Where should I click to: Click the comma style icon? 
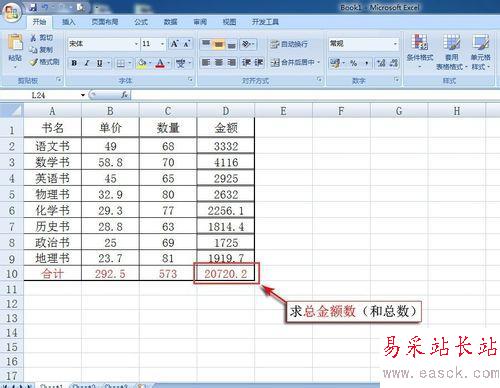pyautogui.click(x=366, y=63)
